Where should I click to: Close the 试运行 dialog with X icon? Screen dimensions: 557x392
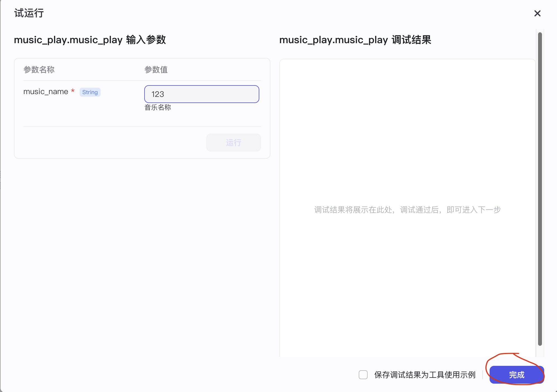(x=537, y=13)
